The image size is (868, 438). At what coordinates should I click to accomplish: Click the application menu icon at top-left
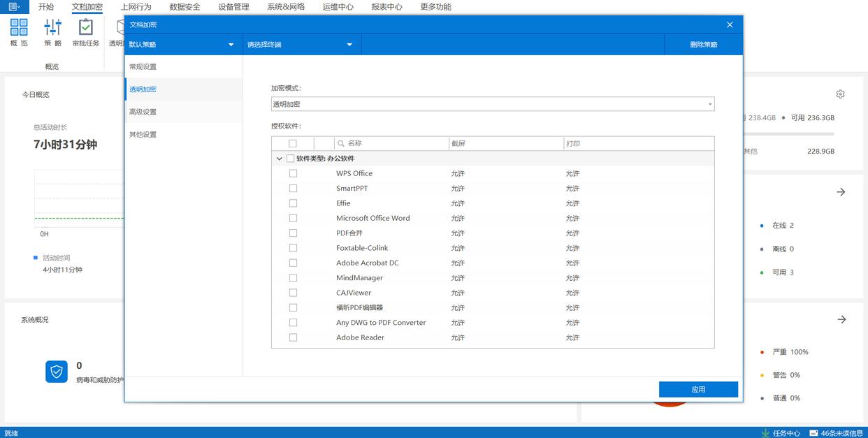(x=14, y=7)
